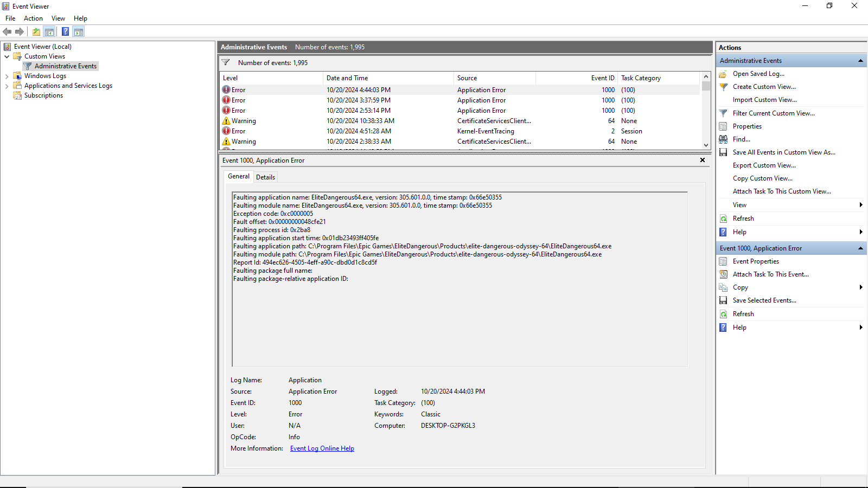
Task: Sort events by Date and Time column
Action: [388, 78]
